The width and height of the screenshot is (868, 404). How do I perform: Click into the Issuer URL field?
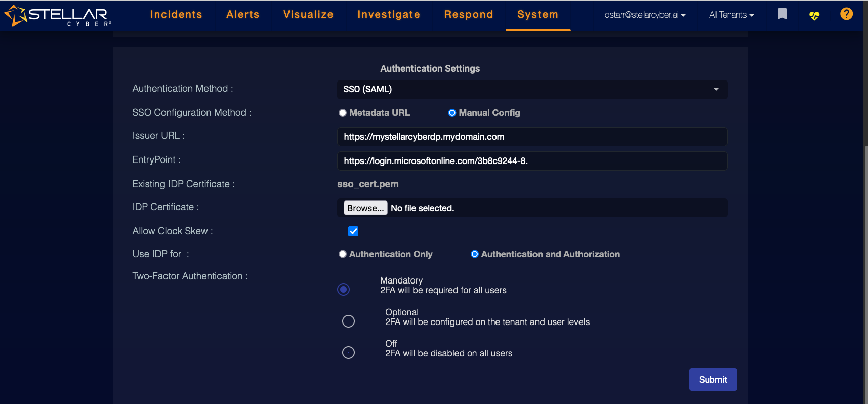pos(532,137)
